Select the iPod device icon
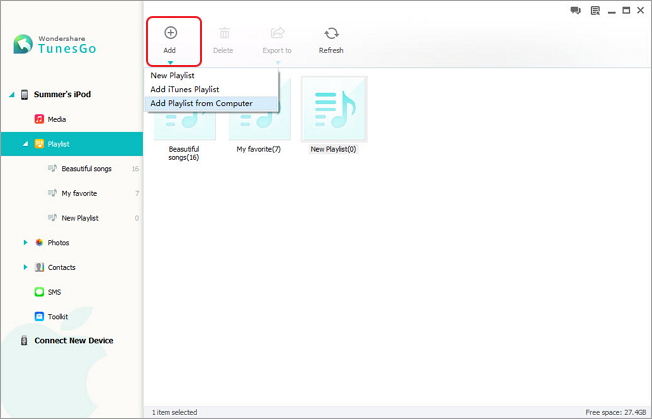This screenshot has height=419, width=652. click(x=25, y=94)
